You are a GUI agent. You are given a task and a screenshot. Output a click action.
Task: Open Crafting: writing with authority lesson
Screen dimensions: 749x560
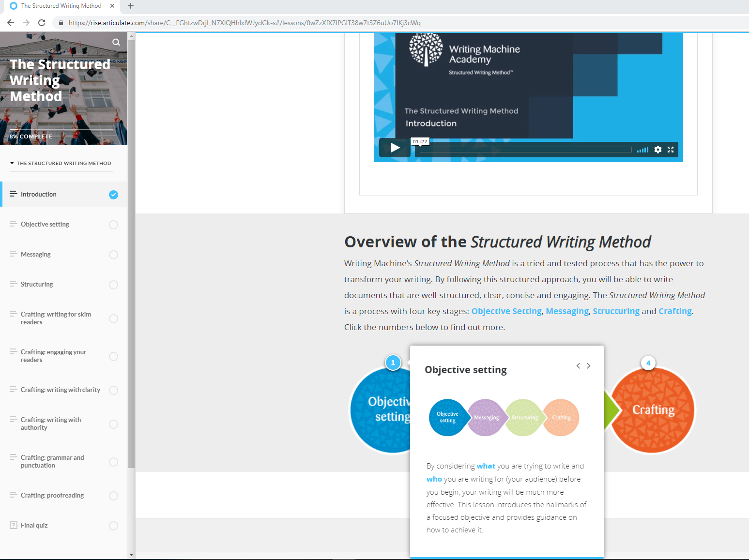[64, 424]
